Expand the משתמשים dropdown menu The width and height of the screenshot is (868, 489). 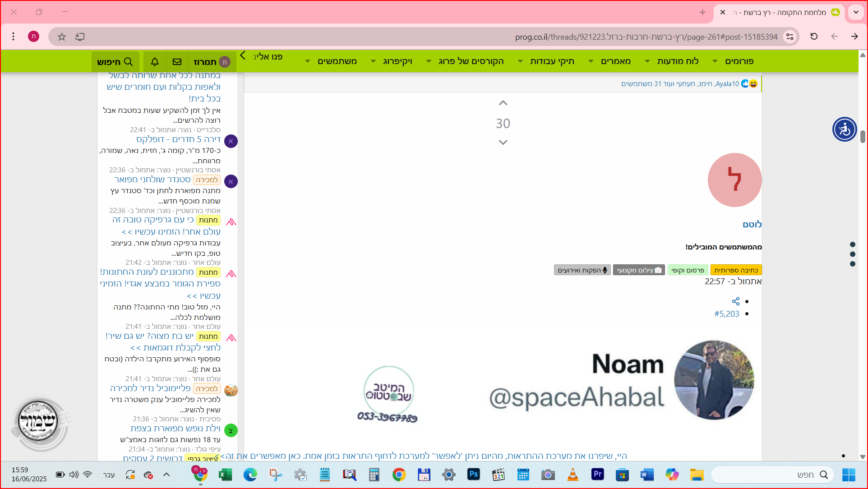308,61
